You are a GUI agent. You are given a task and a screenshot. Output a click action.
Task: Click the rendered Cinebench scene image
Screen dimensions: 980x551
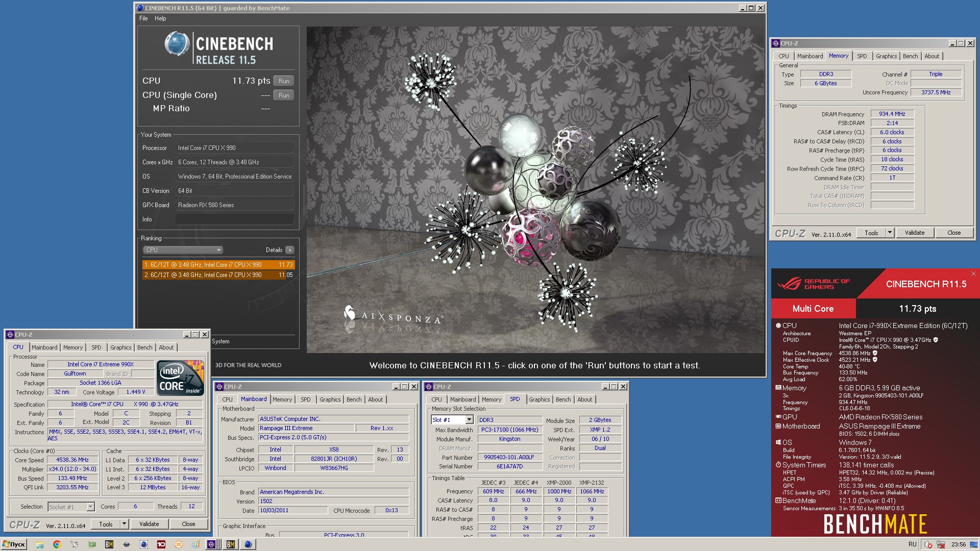tap(535, 189)
